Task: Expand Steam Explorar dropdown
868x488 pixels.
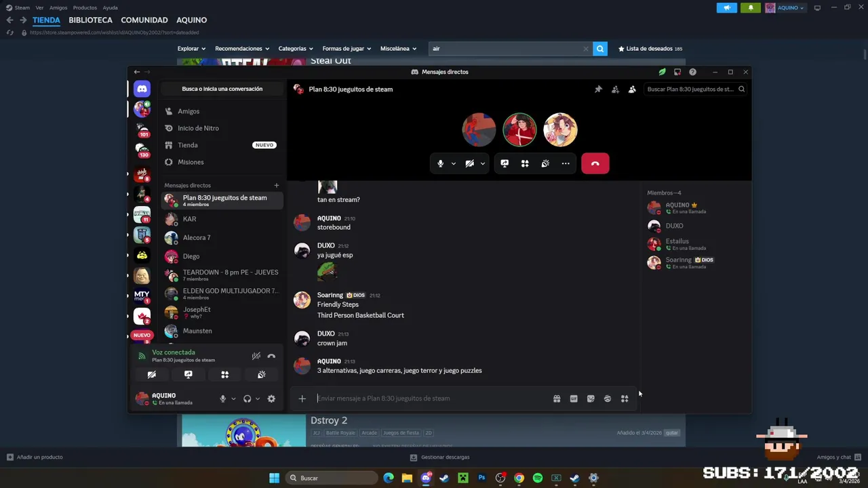Action: pos(191,49)
